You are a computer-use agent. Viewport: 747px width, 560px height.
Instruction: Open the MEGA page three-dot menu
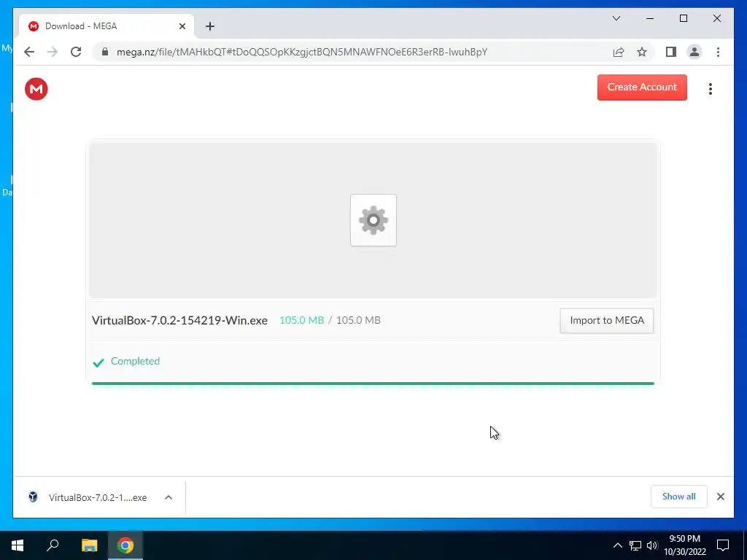[711, 88]
